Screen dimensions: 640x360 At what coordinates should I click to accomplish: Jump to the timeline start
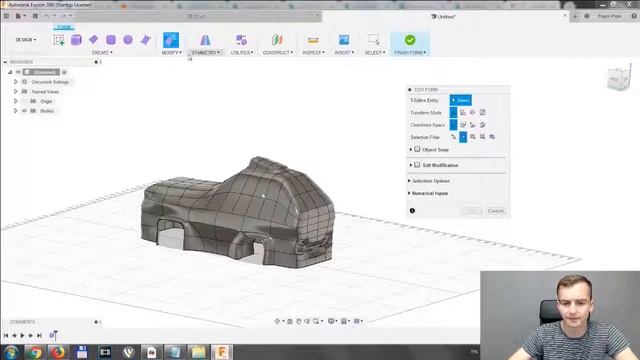[6, 336]
